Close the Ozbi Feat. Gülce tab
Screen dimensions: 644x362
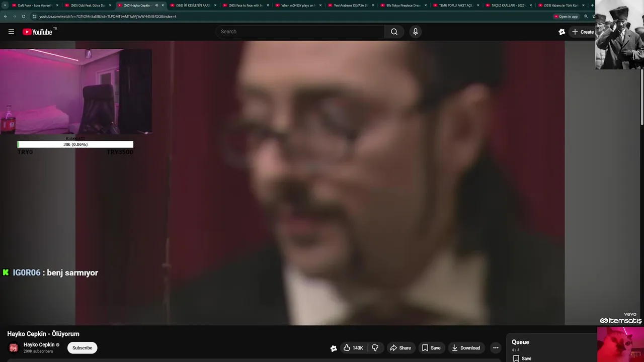[110, 6]
